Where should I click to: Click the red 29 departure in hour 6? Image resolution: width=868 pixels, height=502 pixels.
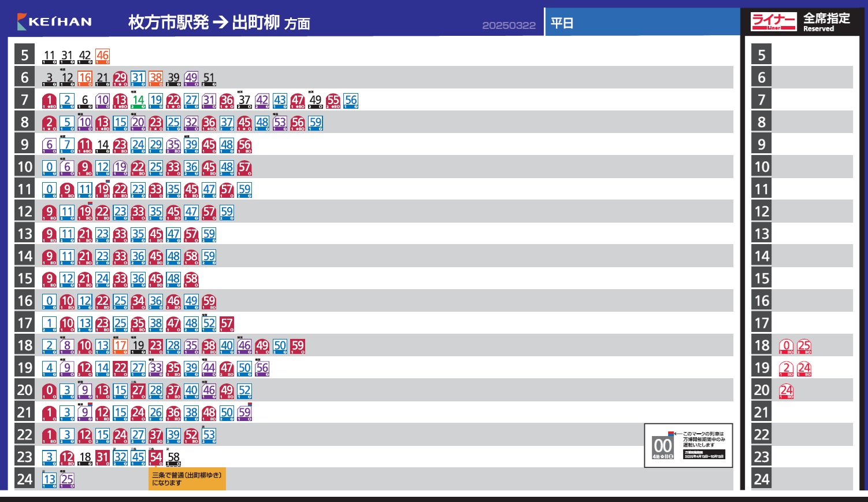[120, 78]
